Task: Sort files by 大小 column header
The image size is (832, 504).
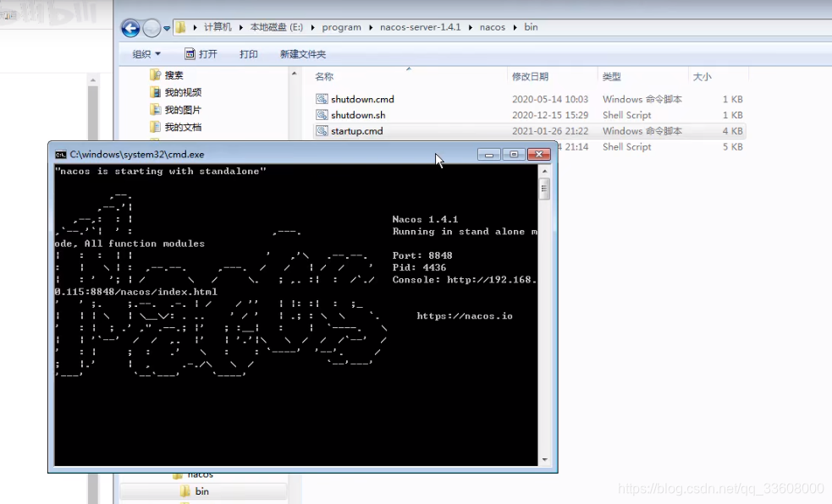Action: (x=702, y=77)
